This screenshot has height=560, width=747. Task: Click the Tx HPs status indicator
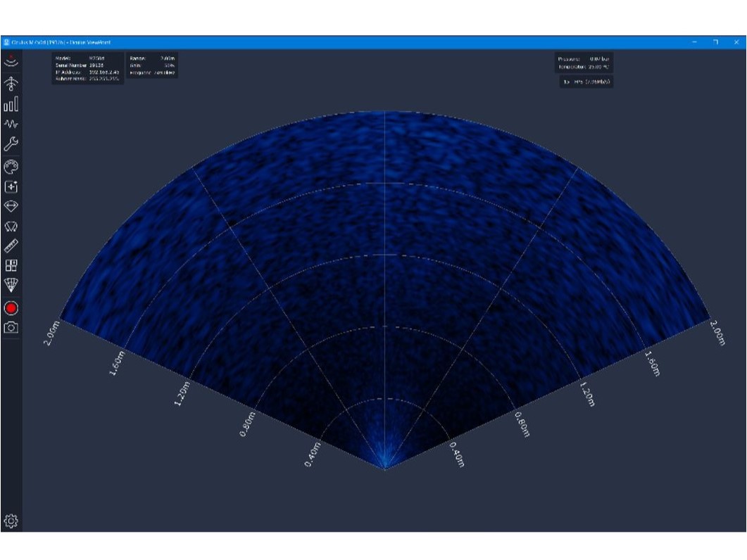(x=586, y=81)
